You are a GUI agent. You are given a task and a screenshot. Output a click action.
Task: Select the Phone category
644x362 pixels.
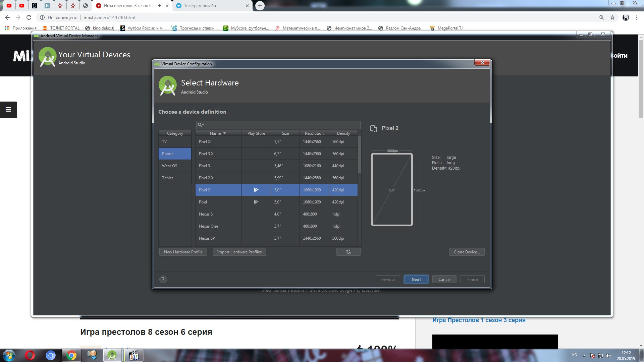tap(175, 154)
